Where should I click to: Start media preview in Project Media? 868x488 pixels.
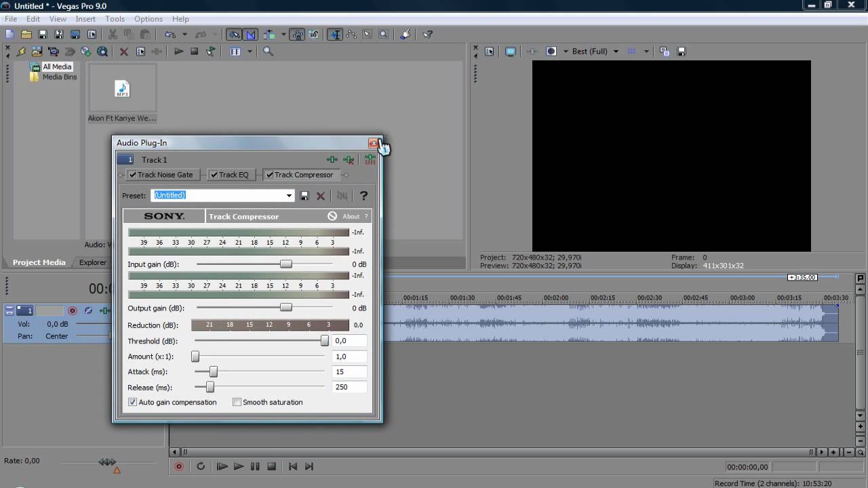178,52
